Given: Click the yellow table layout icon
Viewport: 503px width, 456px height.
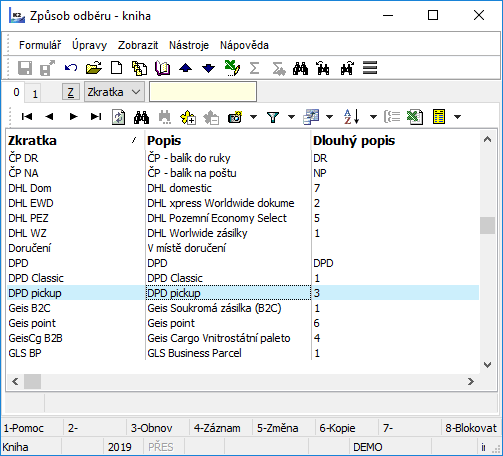Looking at the screenshot, I should coord(439,117).
